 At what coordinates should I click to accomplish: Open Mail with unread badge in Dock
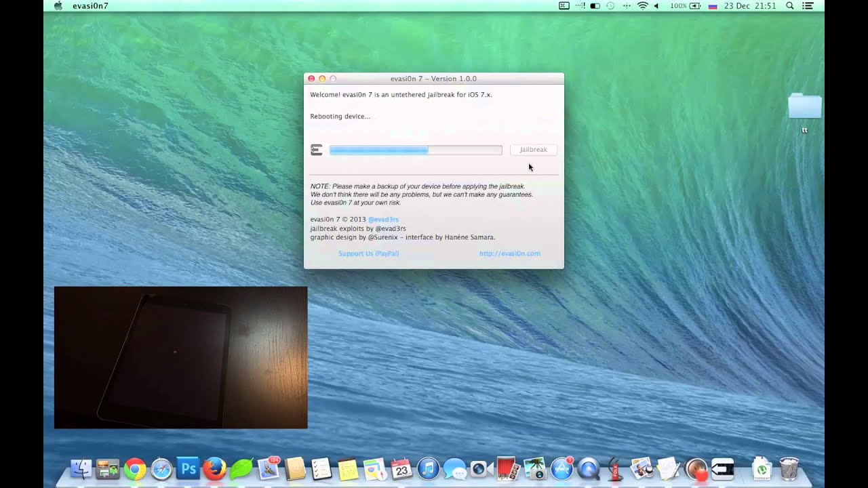click(x=269, y=468)
